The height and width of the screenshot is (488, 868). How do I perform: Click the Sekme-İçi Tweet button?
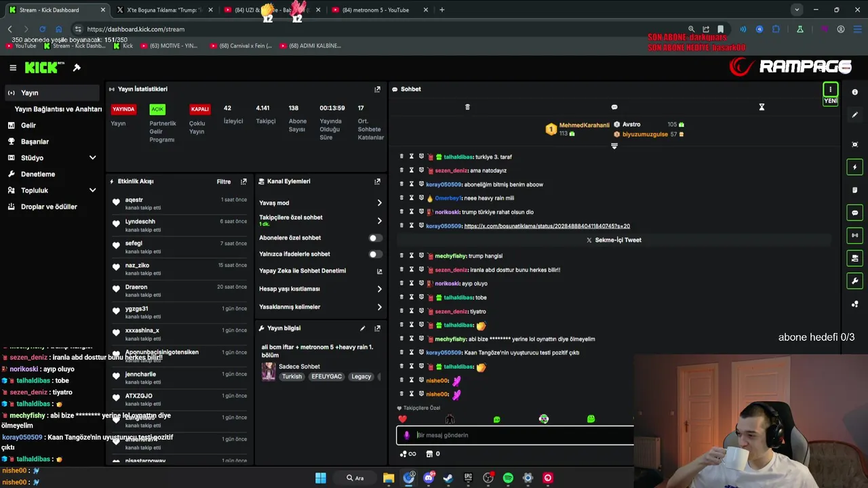(x=614, y=240)
